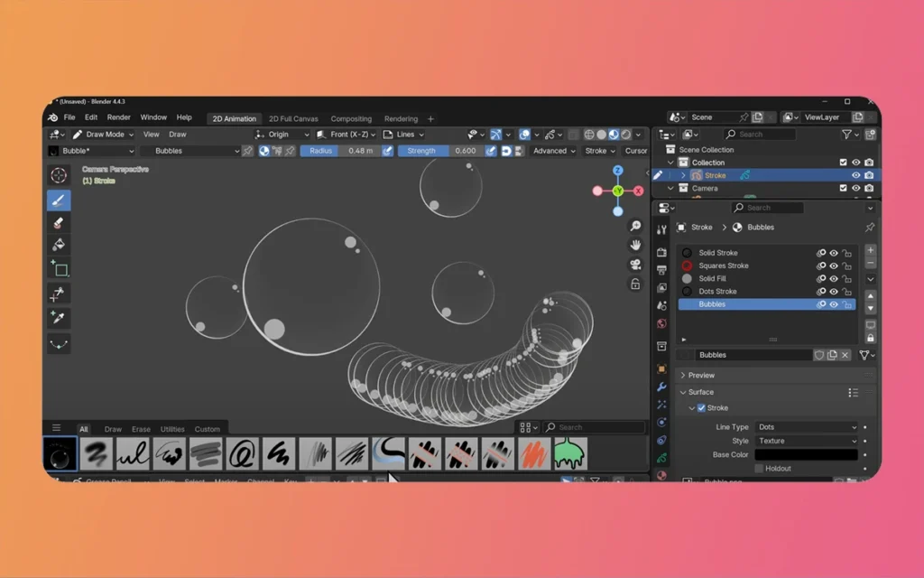Image resolution: width=924 pixels, height=578 pixels.
Task: Open the Render menu
Action: (118, 117)
